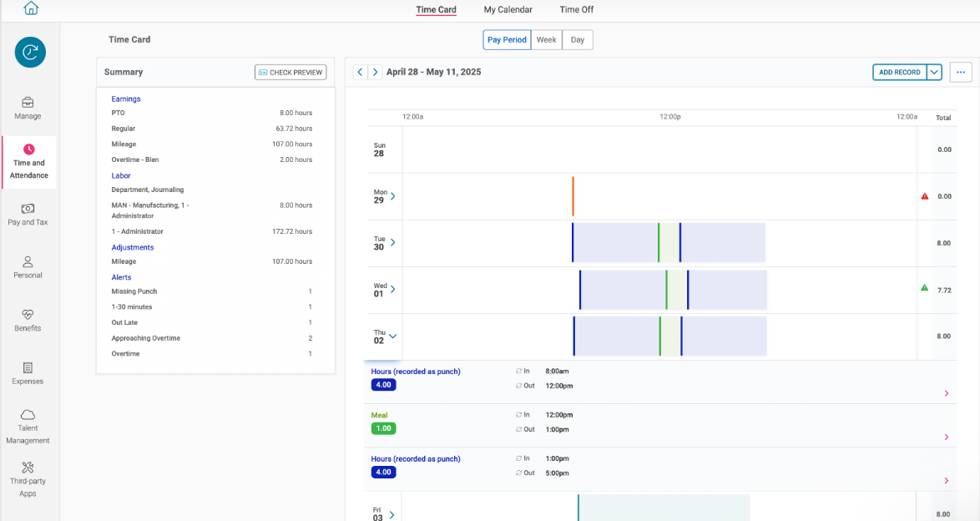Screen dimensions: 980x521
Task: Open the Expenses sidebar icon
Action: pyautogui.click(x=28, y=367)
